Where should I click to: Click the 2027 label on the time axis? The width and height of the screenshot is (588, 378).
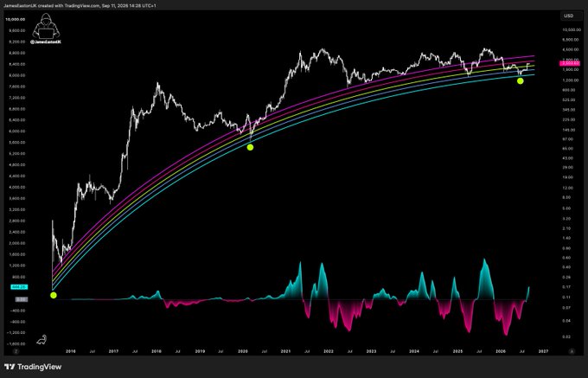[543, 351]
